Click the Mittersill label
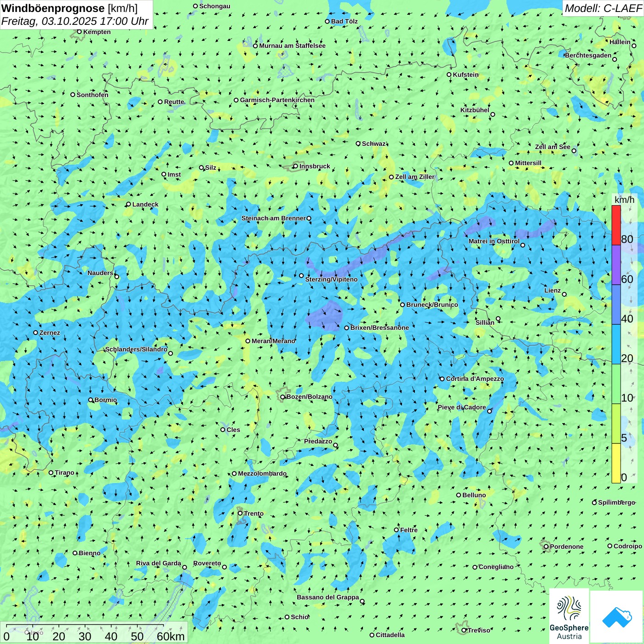Screen dimensions: 644x644 point(528,163)
